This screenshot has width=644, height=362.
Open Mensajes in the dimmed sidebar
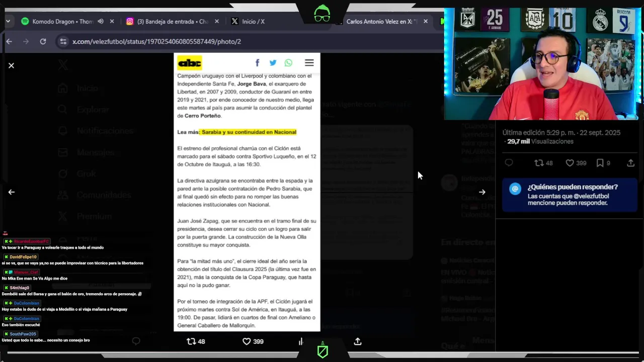[x=87, y=152]
